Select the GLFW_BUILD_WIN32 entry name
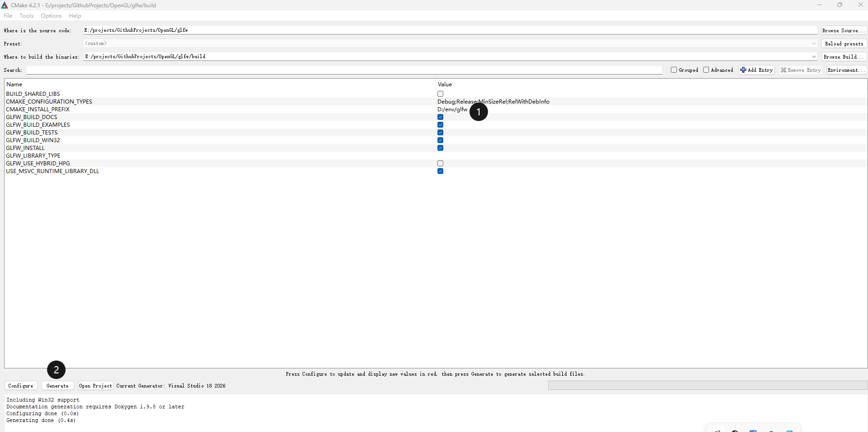 33,140
